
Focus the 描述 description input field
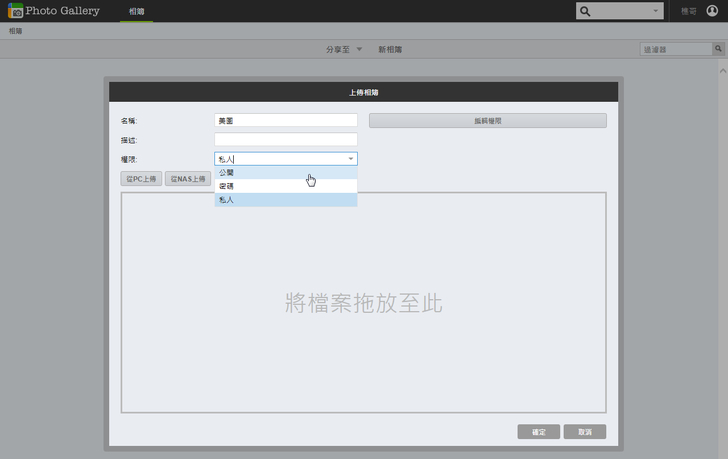(x=286, y=139)
